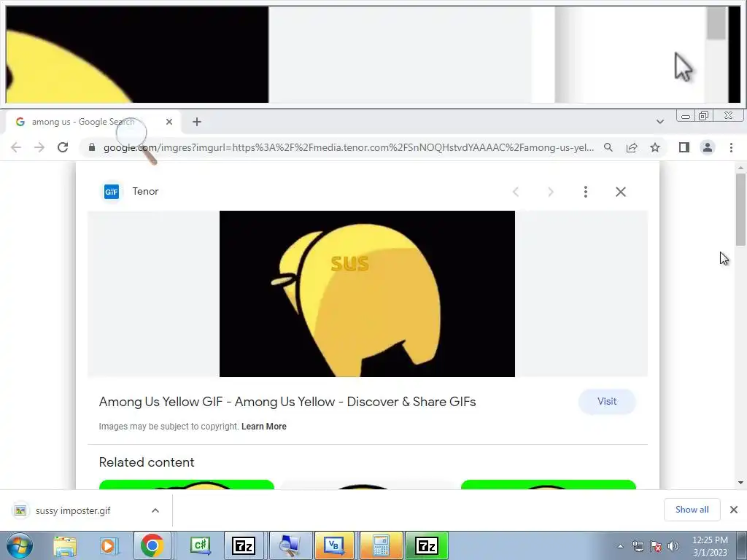Share this page icon in address bar
747x560 pixels.
[x=632, y=147]
